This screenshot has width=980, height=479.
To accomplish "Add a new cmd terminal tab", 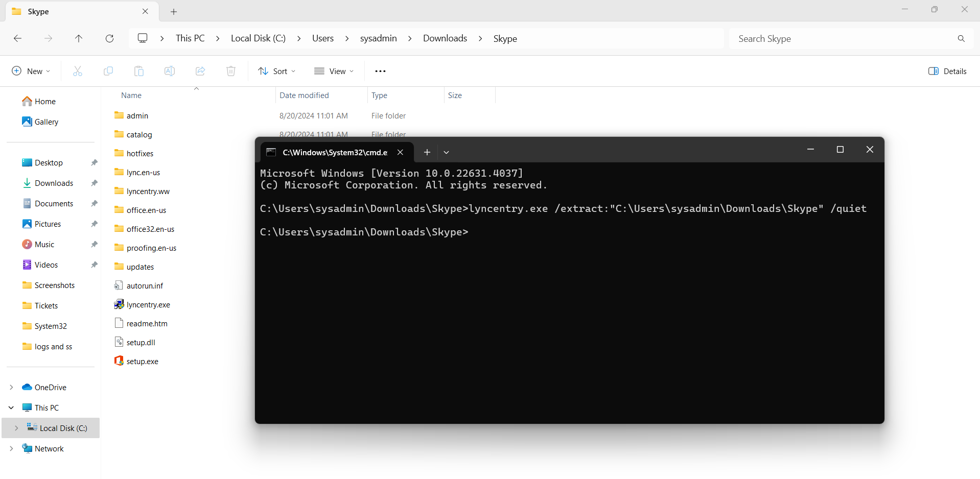I will click(427, 152).
